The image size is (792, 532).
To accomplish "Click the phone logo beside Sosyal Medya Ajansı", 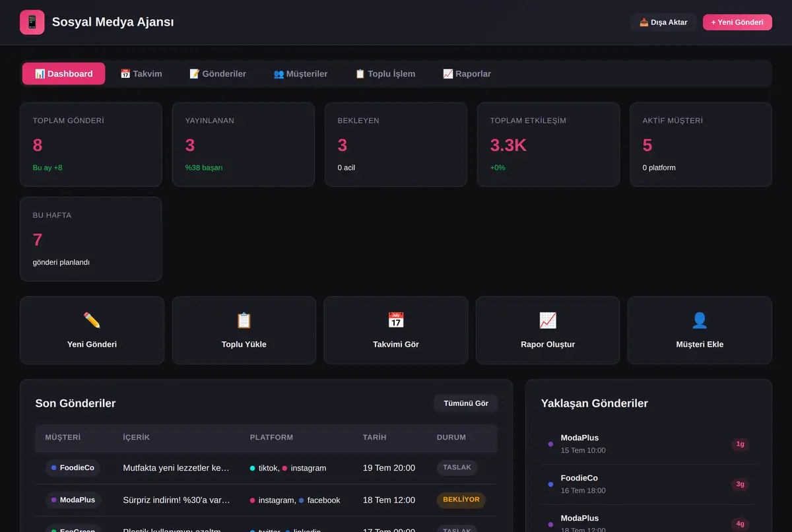I will click(32, 22).
